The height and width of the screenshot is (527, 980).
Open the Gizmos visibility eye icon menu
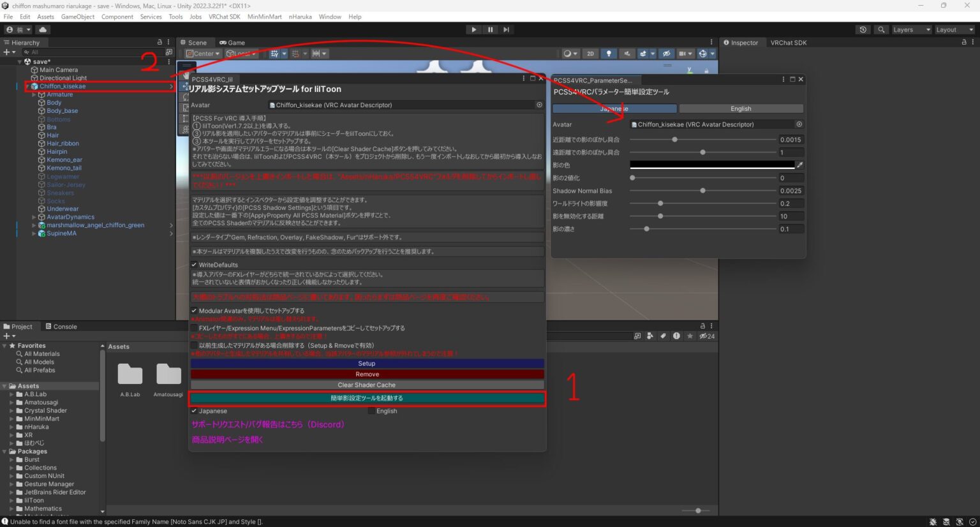coord(667,54)
